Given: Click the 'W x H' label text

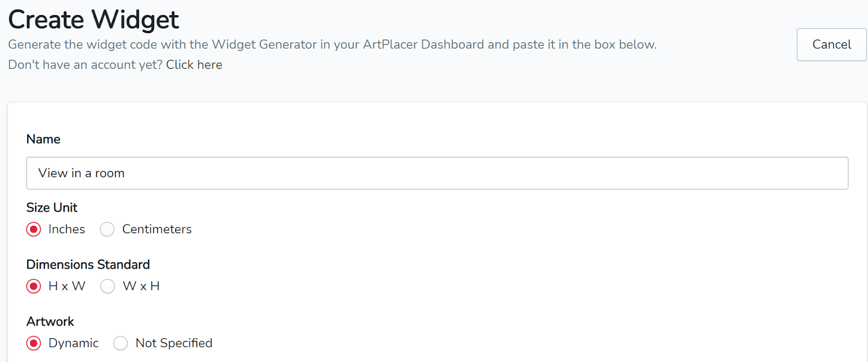Looking at the screenshot, I should click(141, 286).
